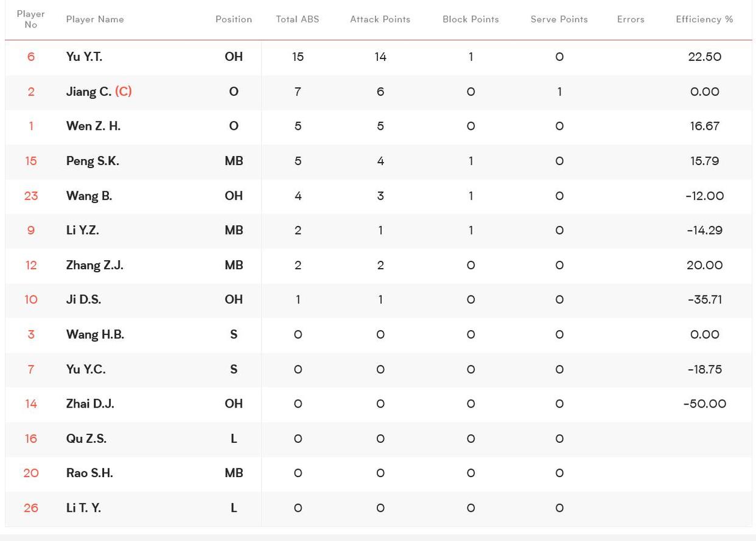Sort by the Player No column header
The width and height of the screenshot is (756, 541).
30,19
